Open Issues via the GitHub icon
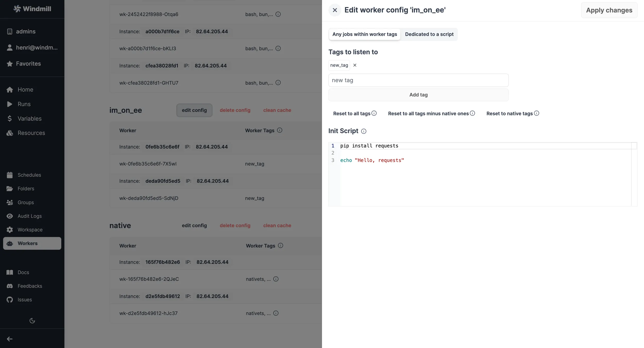The image size is (644, 348). tap(24, 299)
